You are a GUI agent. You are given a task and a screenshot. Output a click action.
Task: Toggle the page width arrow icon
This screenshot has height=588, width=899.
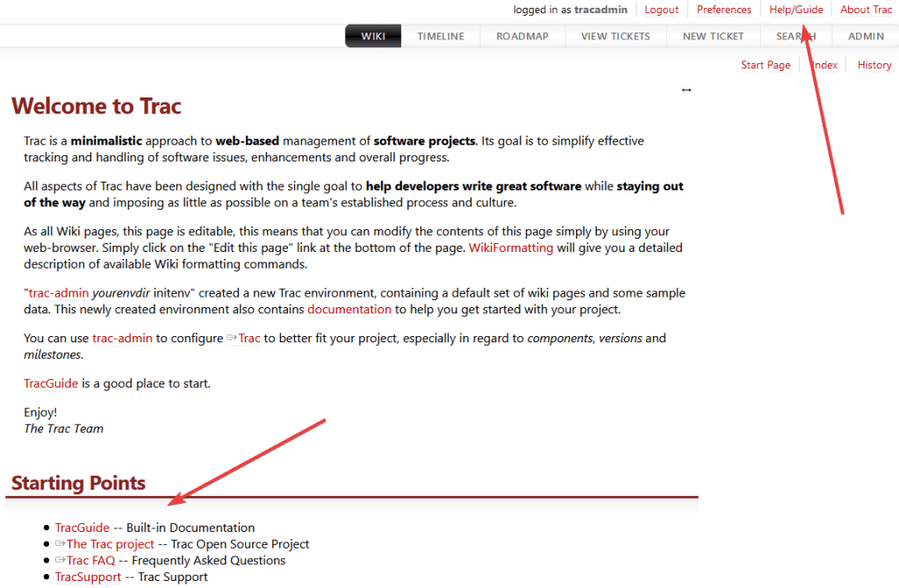[x=687, y=90]
